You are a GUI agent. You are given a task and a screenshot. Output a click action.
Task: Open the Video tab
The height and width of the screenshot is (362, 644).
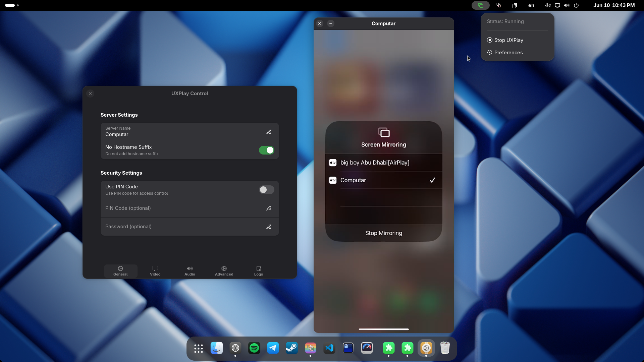coord(155,271)
